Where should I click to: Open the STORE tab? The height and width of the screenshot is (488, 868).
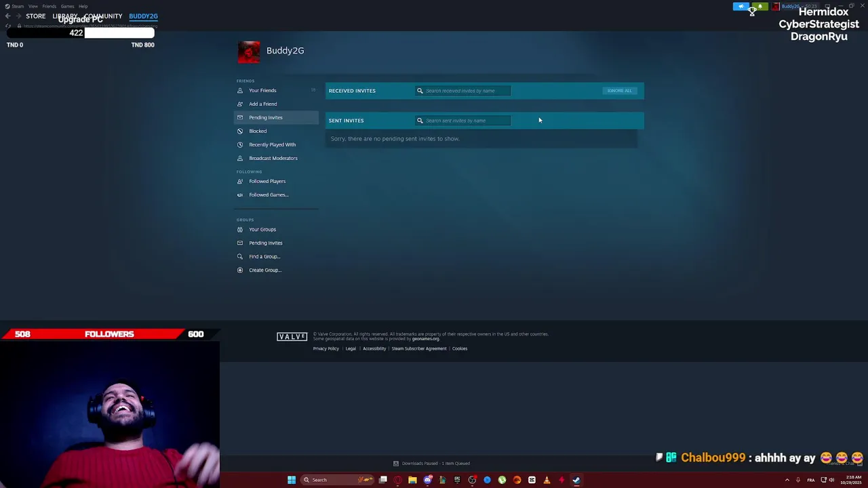click(x=35, y=16)
